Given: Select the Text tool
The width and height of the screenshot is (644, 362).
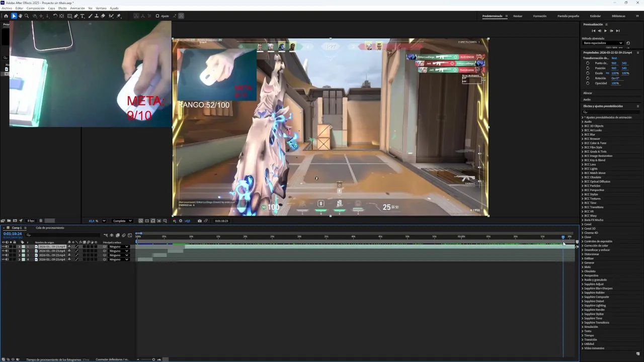Looking at the screenshot, I should [x=83, y=16].
